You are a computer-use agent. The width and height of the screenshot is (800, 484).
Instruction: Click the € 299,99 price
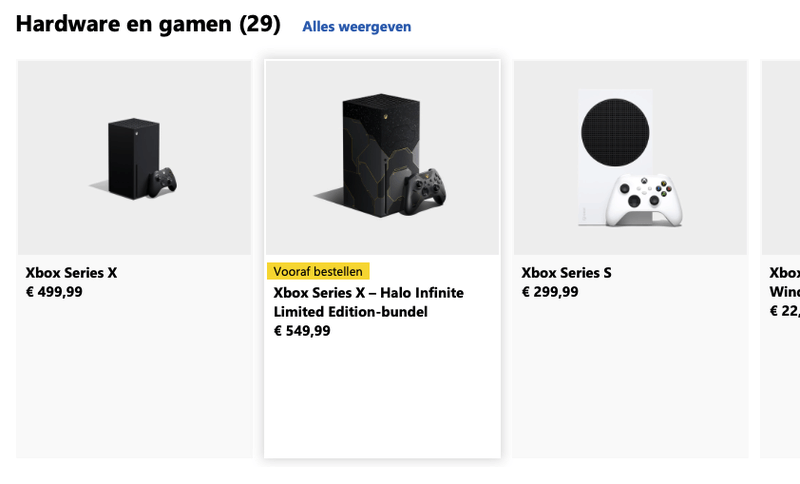(550, 292)
